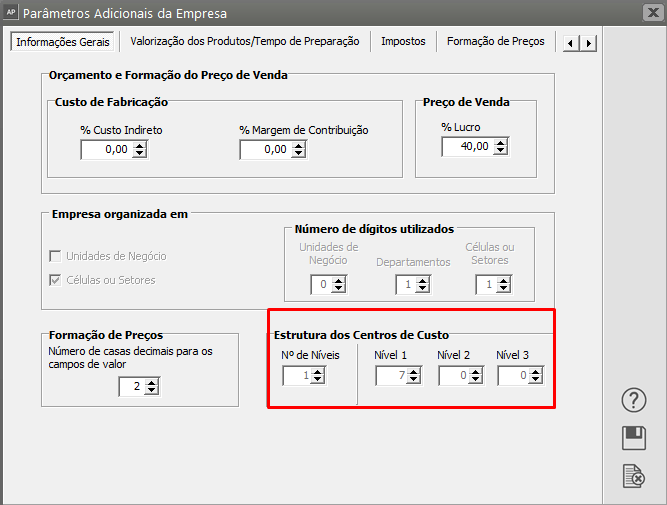The image size is (667, 505).
Task: Decrease the % Margem de Contribuição value
Action: click(x=298, y=154)
